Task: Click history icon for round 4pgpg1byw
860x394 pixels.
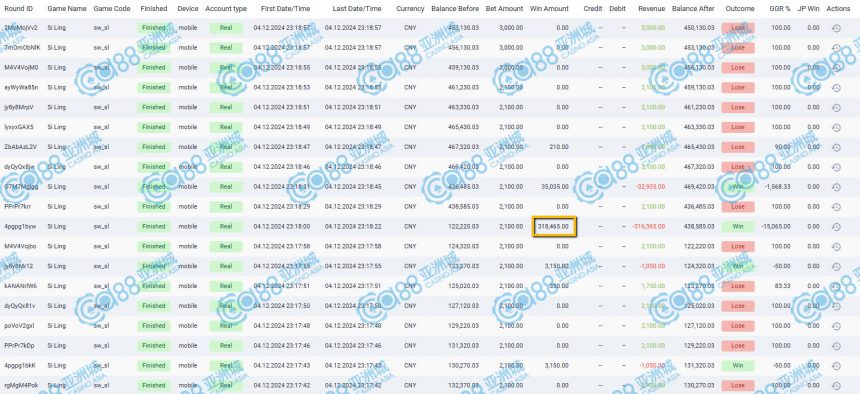Action: (x=836, y=227)
